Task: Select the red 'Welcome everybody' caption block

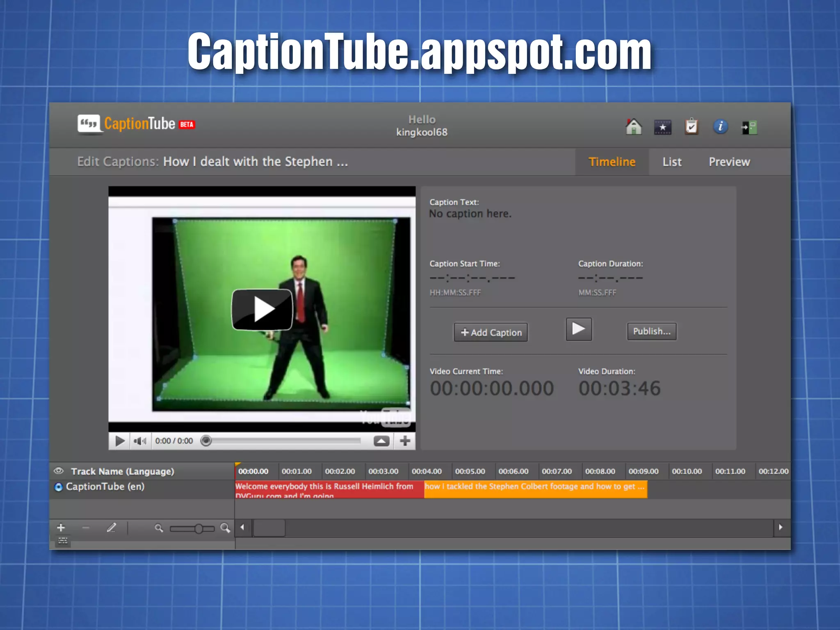Action: (329, 489)
